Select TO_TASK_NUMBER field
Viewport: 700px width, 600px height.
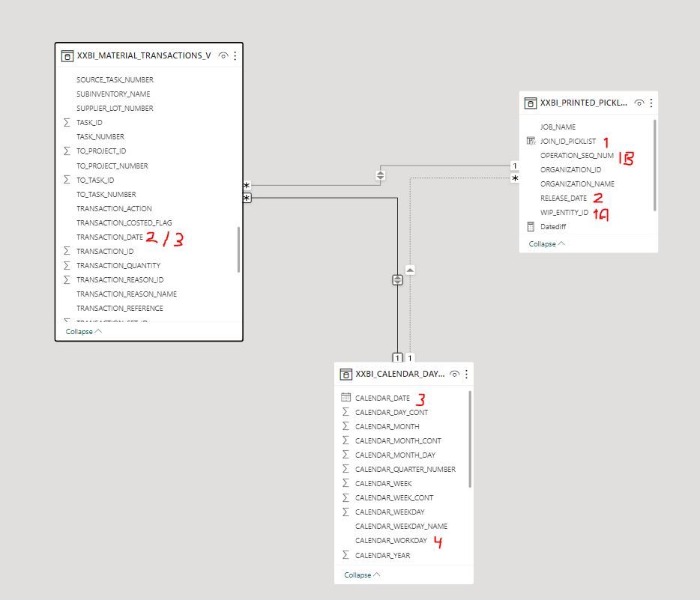[106, 194]
